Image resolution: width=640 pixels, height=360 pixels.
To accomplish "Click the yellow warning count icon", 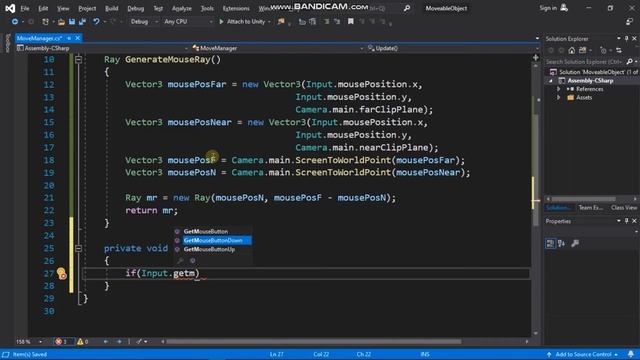I will (x=80, y=342).
